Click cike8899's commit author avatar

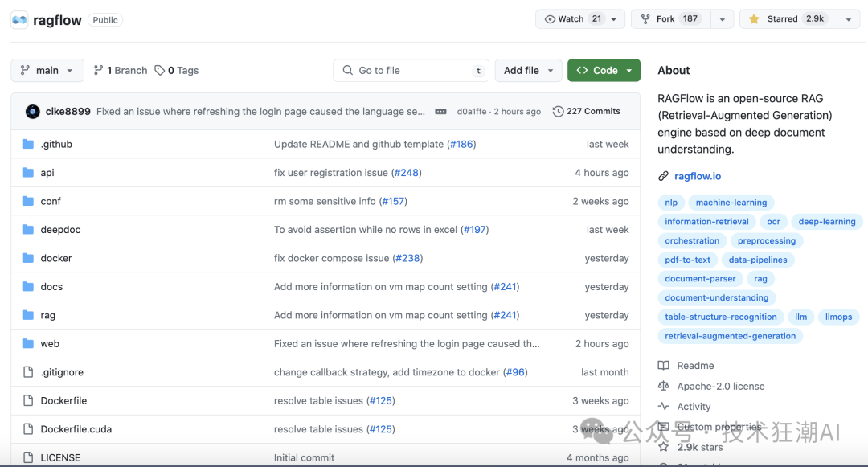[33, 112]
